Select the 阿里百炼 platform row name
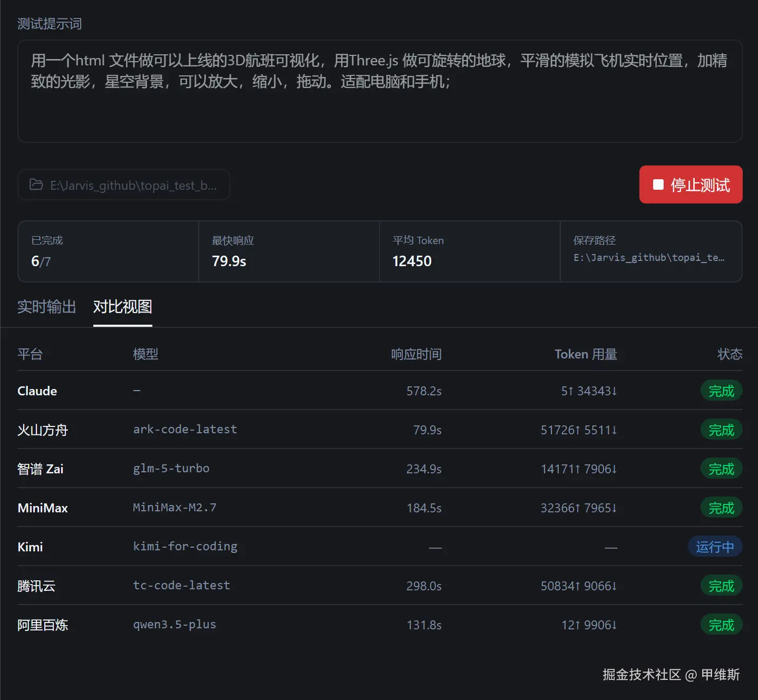The image size is (758, 700). pos(43,625)
